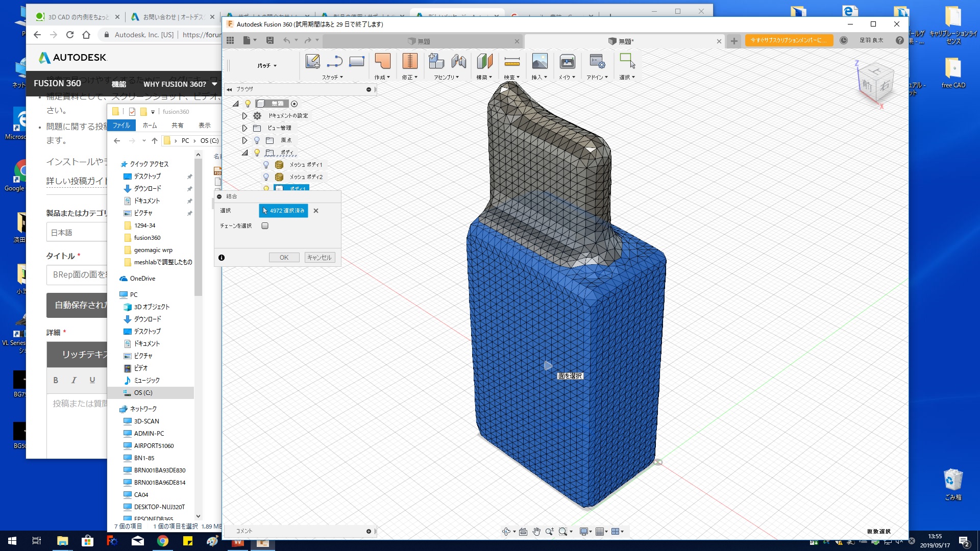Viewport: 980px width, 551px height.
Task: Click キャンセル in the 結合 dialog
Action: coord(320,258)
